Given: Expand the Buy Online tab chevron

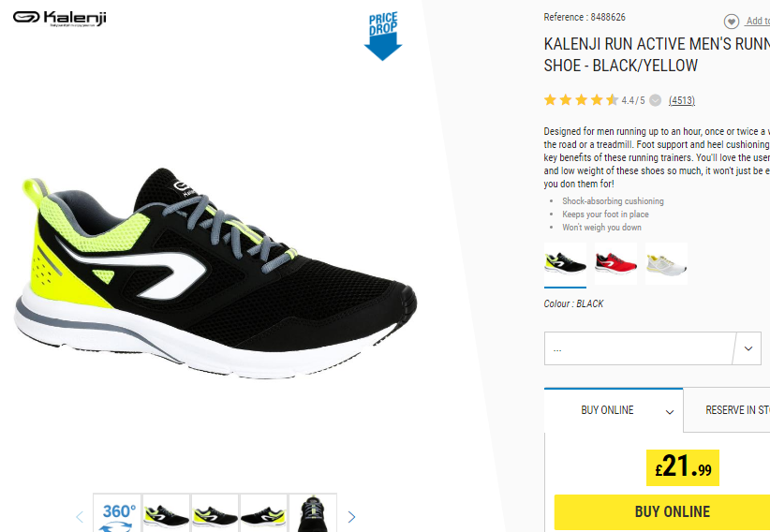Looking at the screenshot, I should (x=670, y=412).
